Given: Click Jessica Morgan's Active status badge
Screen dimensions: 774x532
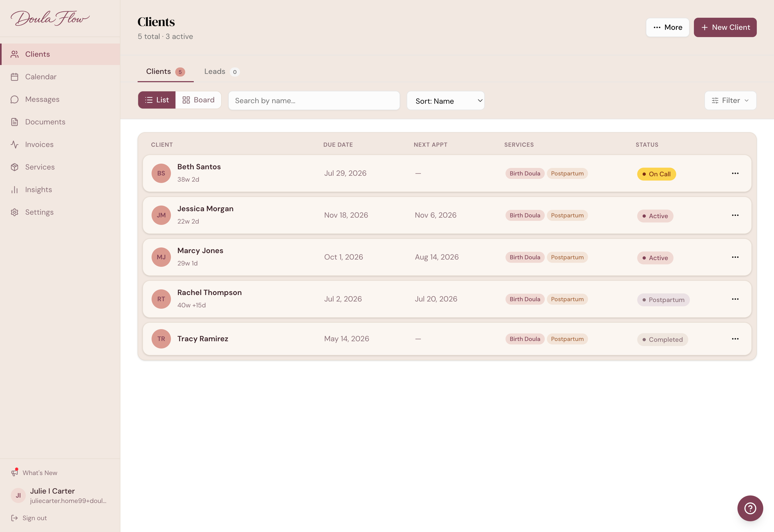Looking at the screenshot, I should coord(655,216).
